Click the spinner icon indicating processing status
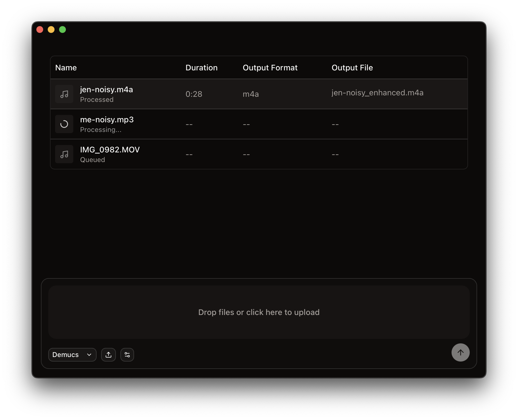The width and height of the screenshot is (518, 420). (64, 124)
